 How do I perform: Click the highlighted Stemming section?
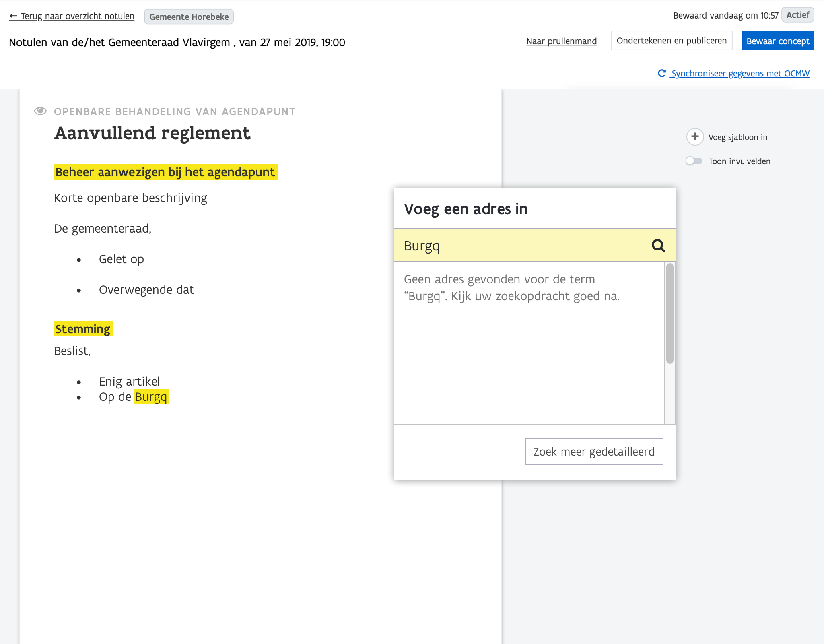point(83,329)
